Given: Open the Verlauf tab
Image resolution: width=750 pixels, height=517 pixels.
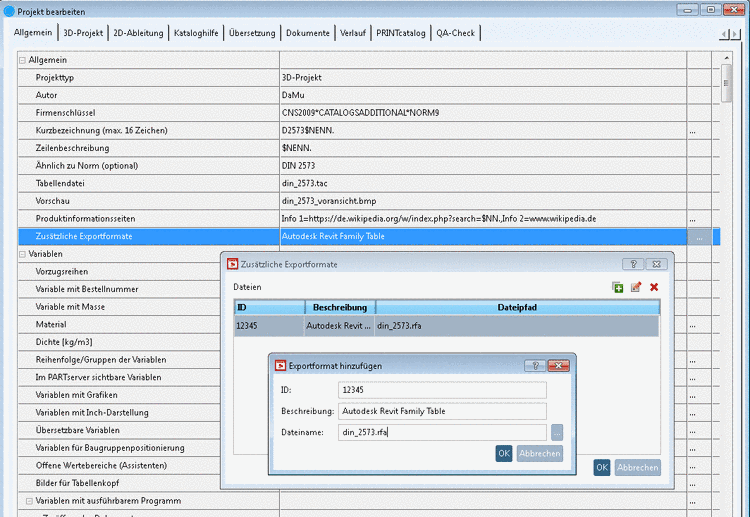Looking at the screenshot, I should click(353, 33).
